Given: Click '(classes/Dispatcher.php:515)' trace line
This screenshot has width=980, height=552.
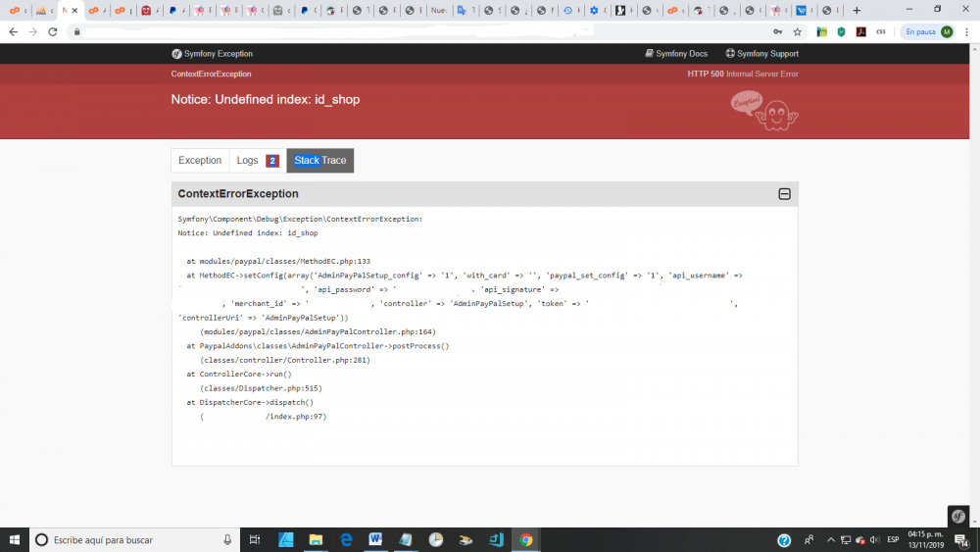Looking at the screenshot, I should coord(262,388).
